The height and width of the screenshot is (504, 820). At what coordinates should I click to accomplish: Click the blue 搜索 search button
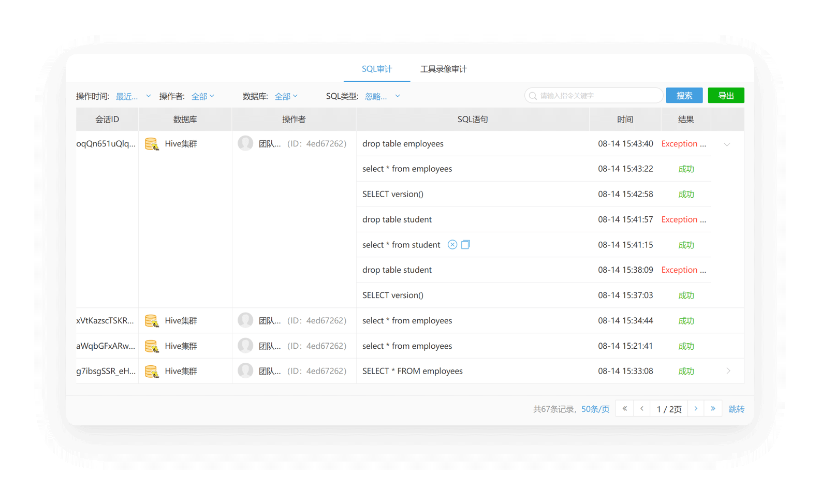[x=684, y=96]
